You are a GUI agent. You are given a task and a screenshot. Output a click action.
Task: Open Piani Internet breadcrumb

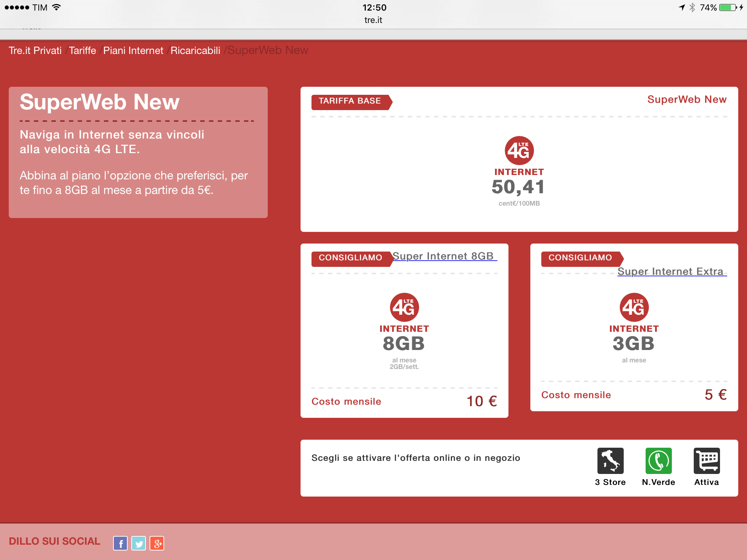133,50
